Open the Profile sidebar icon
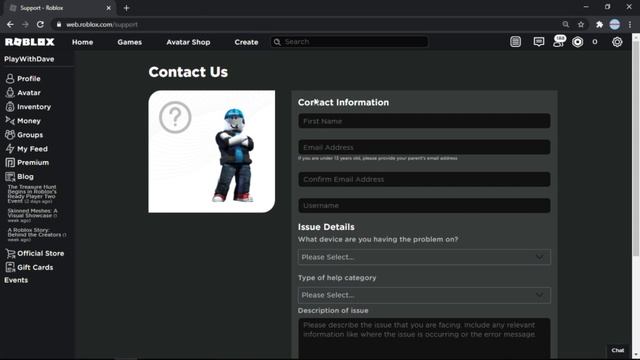 click(x=10, y=78)
